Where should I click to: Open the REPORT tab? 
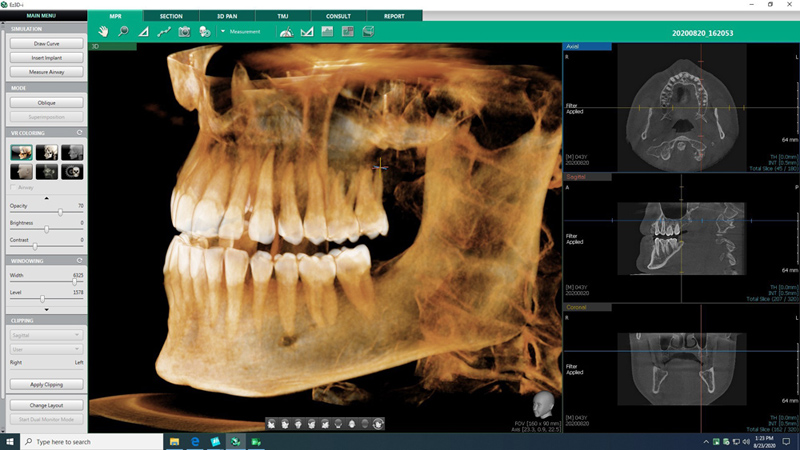tap(394, 16)
